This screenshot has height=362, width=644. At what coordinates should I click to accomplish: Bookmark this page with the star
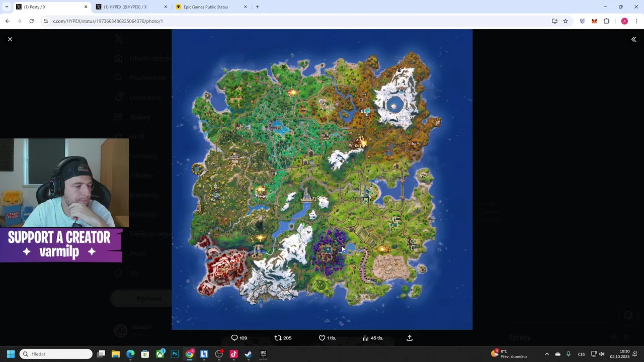pyautogui.click(x=566, y=21)
